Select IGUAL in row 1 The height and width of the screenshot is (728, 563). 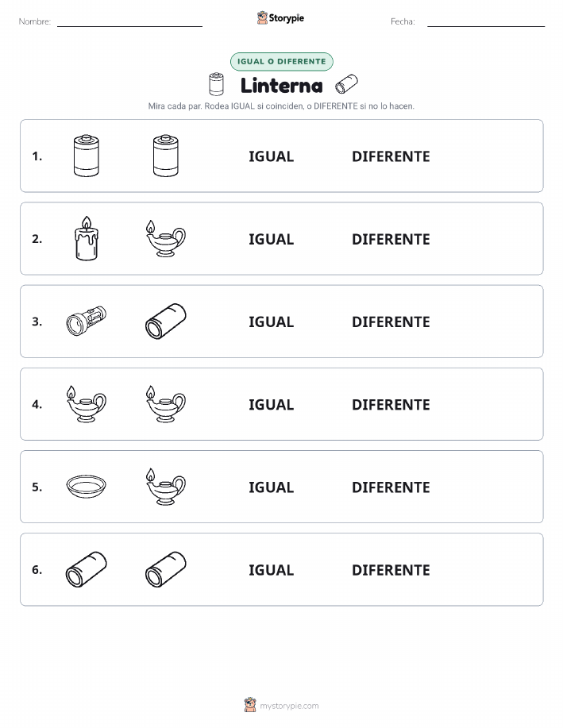pos(272,156)
